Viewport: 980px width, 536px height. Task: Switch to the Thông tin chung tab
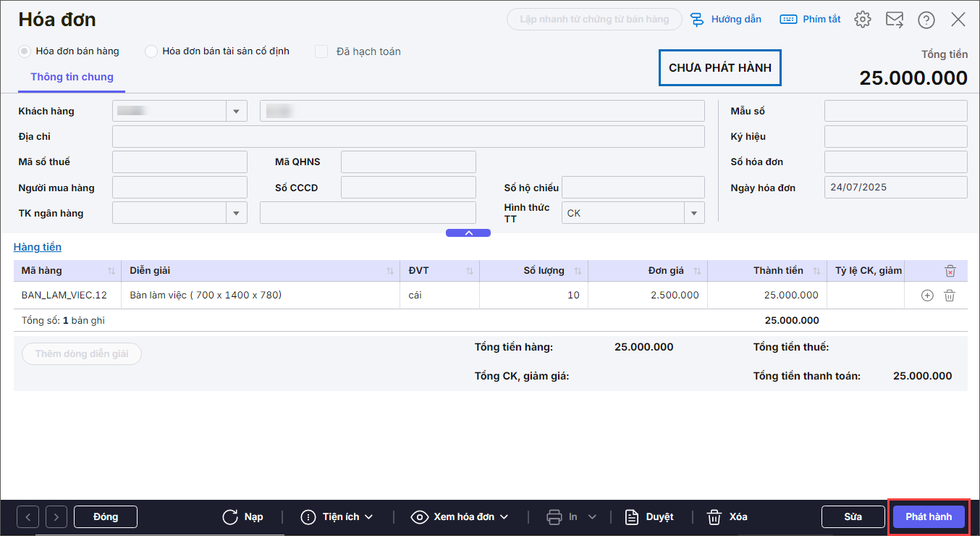[72, 77]
